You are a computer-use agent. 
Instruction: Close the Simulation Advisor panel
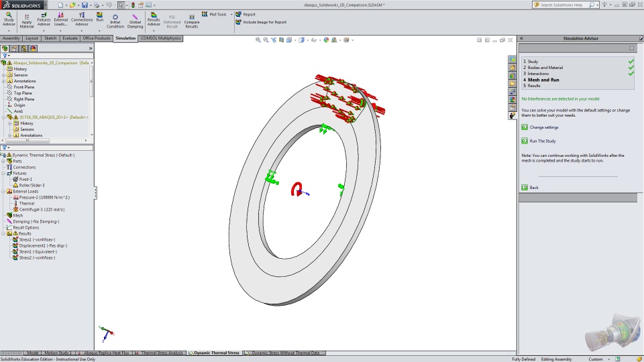pos(632,48)
